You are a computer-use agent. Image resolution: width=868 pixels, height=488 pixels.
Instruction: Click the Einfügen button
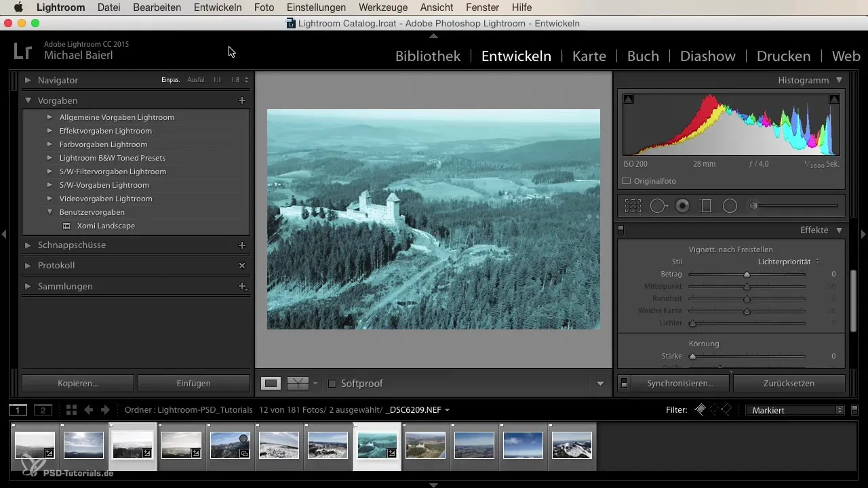(194, 383)
